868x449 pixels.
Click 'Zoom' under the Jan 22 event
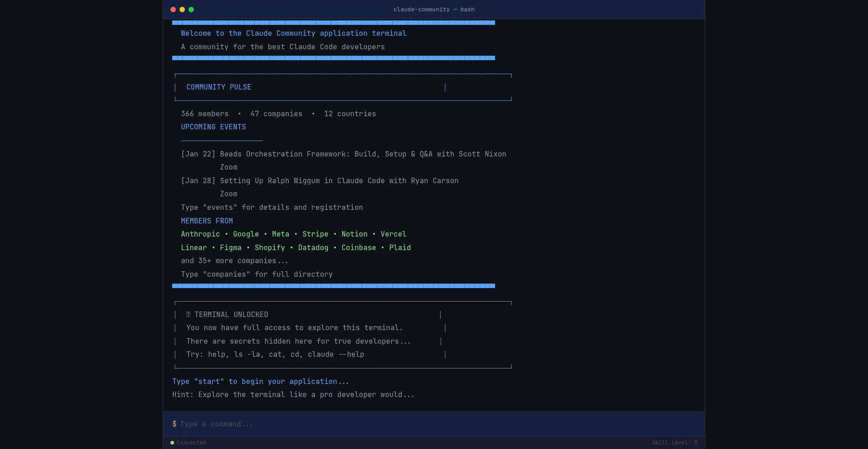point(229,167)
